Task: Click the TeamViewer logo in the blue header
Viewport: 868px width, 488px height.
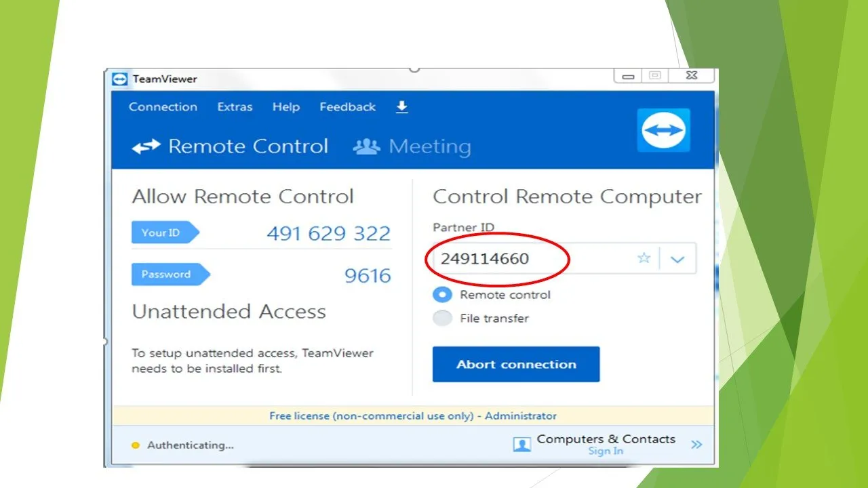Action: click(x=663, y=129)
